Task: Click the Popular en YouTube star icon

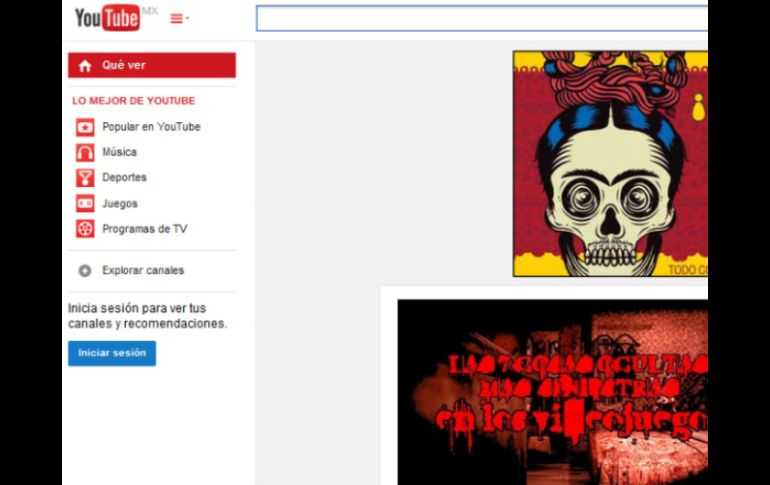Action: (85, 127)
